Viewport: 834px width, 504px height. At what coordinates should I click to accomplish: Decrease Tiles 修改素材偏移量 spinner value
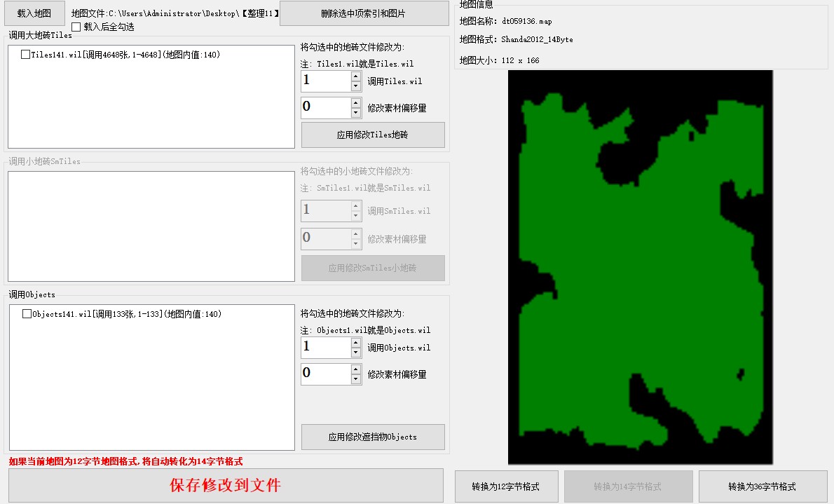(x=356, y=113)
